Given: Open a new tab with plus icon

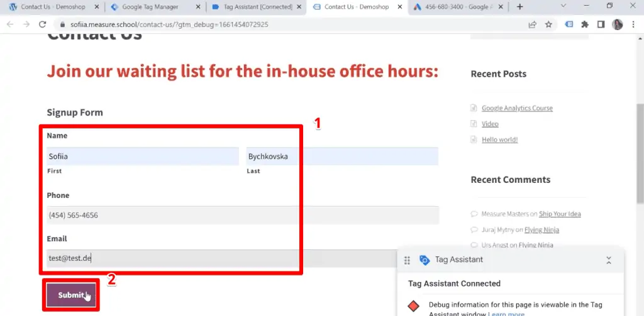Looking at the screenshot, I should [519, 6].
